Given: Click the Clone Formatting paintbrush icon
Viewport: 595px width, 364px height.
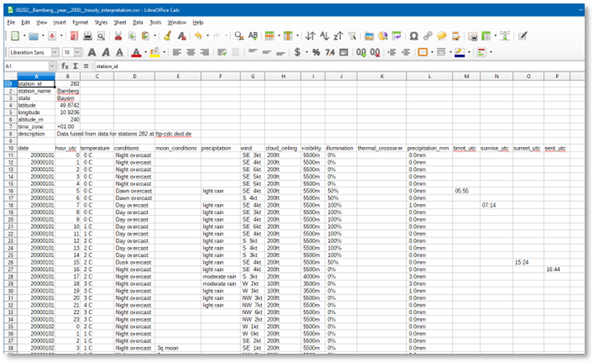Looking at the screenshot, I should (167, 36).
